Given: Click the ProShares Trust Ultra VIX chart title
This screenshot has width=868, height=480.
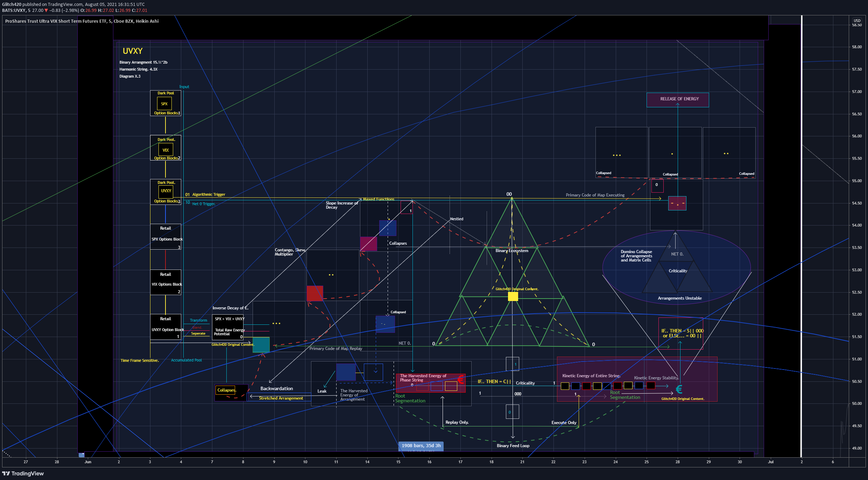Looking at the screenshot, I should [82, 21].
